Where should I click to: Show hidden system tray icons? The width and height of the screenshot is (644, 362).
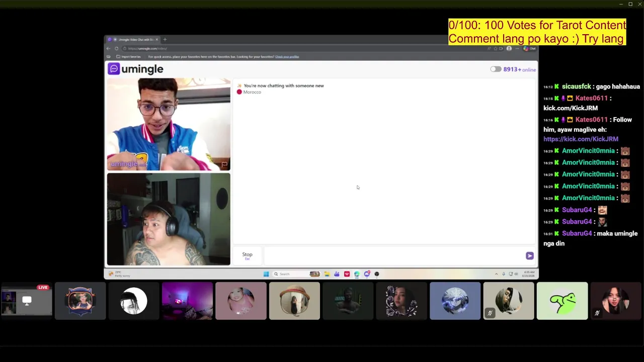(x=496, y=274)
